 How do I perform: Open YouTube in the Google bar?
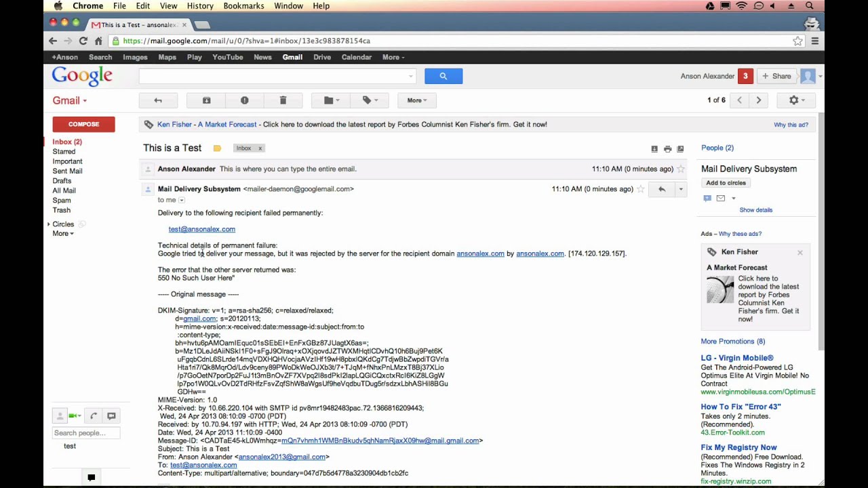coord(227,57)
